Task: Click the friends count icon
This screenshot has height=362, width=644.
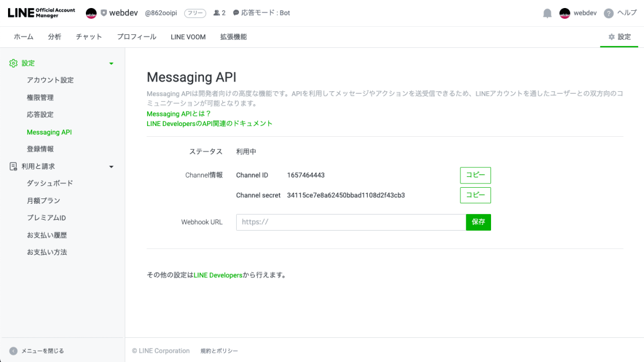Action: pyautogui.click(x=217, y=13)
